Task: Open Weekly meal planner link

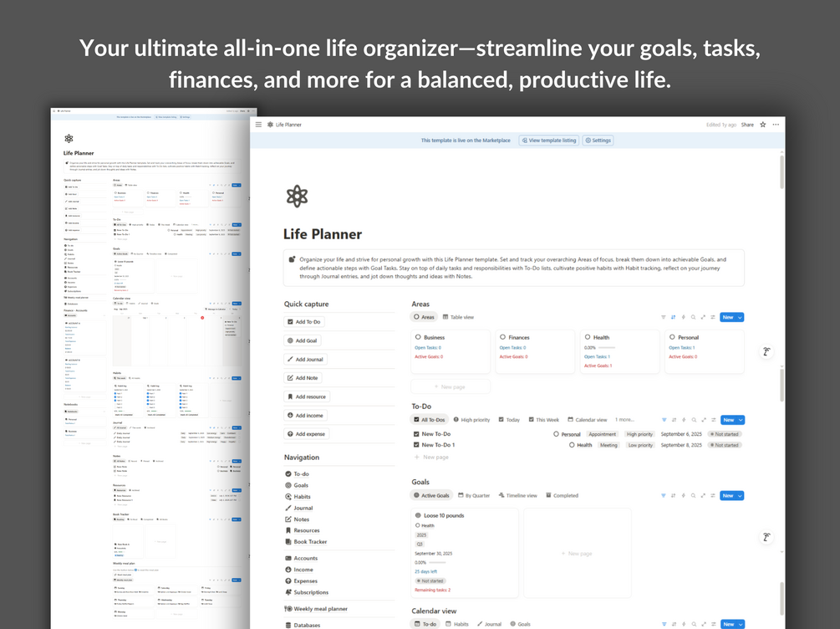Action: coord(316,609)
